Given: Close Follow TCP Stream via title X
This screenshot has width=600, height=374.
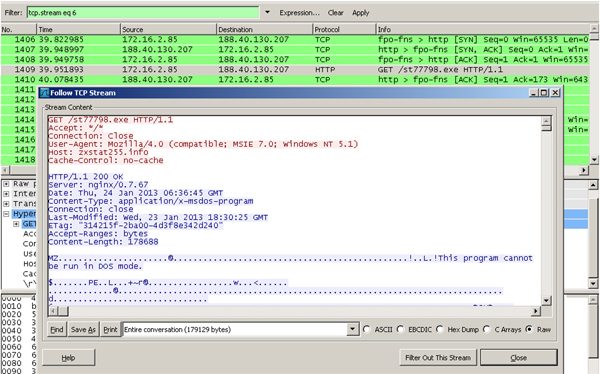Looking at the screenshot, I should pyautogui.click(x=555, y=93).
